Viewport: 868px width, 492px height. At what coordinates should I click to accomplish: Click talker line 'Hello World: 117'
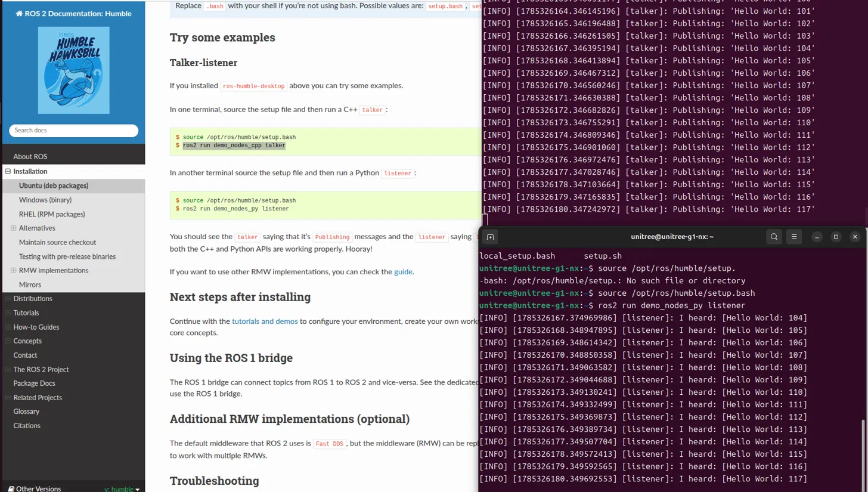tap(649, 209)
